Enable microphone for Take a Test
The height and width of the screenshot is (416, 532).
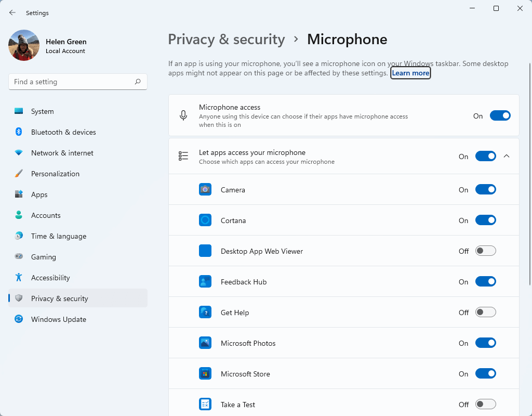486,404
